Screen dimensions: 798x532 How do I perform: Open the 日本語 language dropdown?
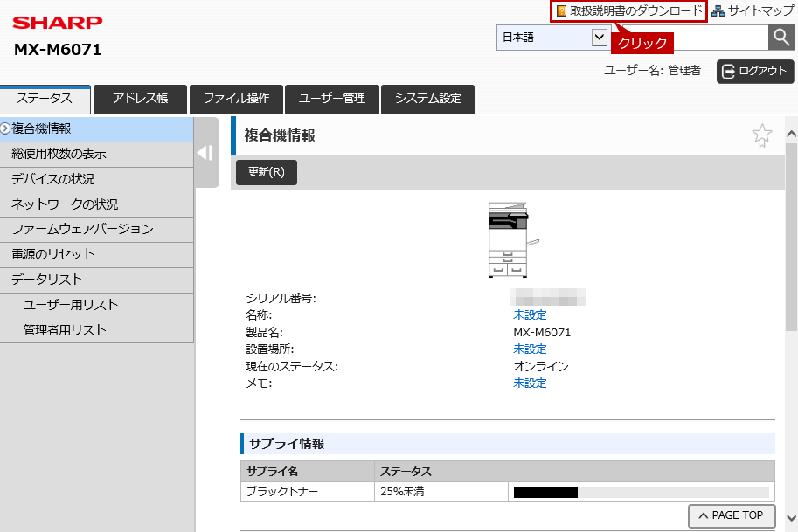point(552,38)
